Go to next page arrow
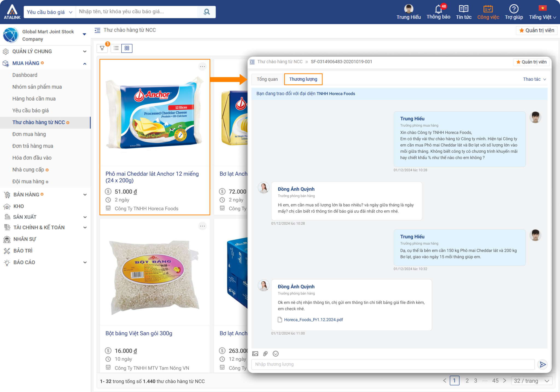Viewport: 560px width, 392px height. pos(504,381)
